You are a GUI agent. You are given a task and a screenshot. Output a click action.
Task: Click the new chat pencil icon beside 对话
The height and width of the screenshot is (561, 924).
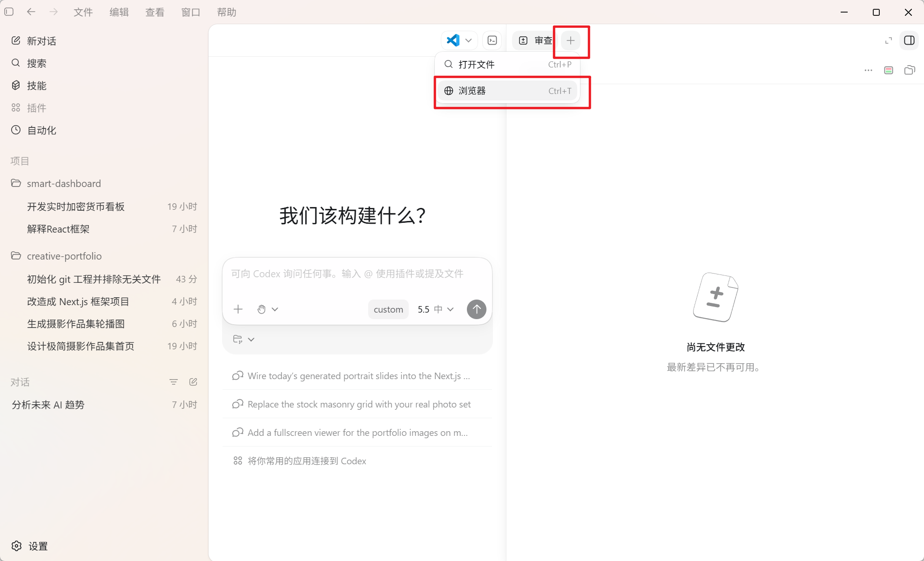[x=193, y=382]
